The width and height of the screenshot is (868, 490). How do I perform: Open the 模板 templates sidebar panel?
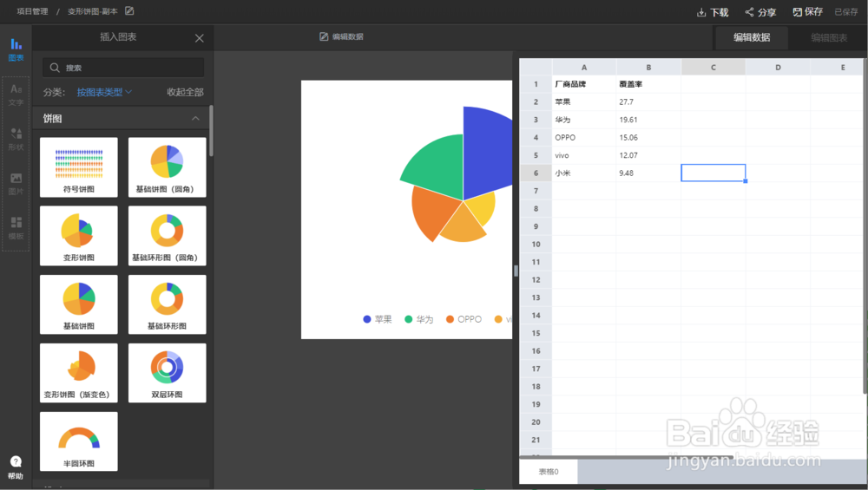coord(16,228)
